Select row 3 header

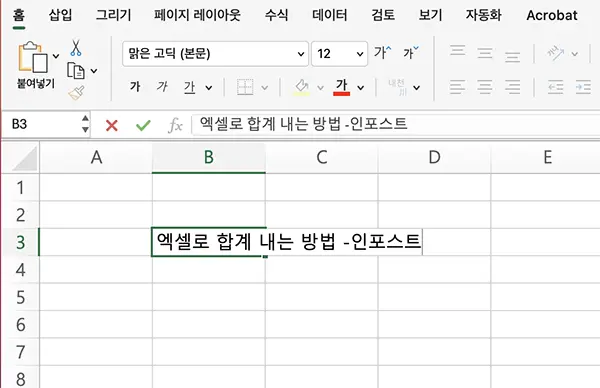click(20, 242)
